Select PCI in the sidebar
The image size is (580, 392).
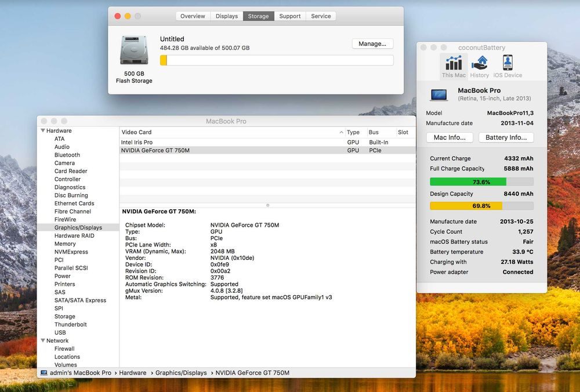click(59, 260)
